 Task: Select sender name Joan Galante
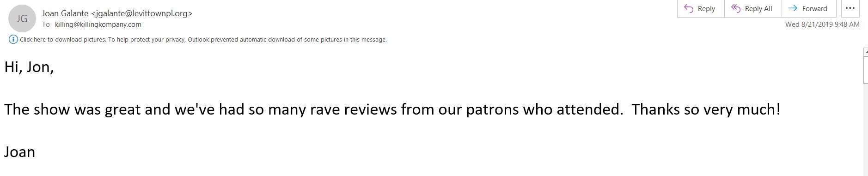(x=65, y=13)
